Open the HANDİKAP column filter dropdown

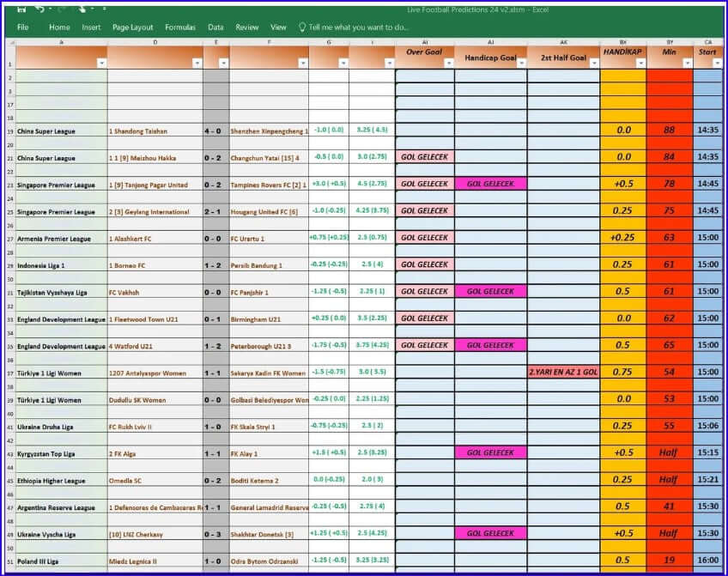(641, 63)
